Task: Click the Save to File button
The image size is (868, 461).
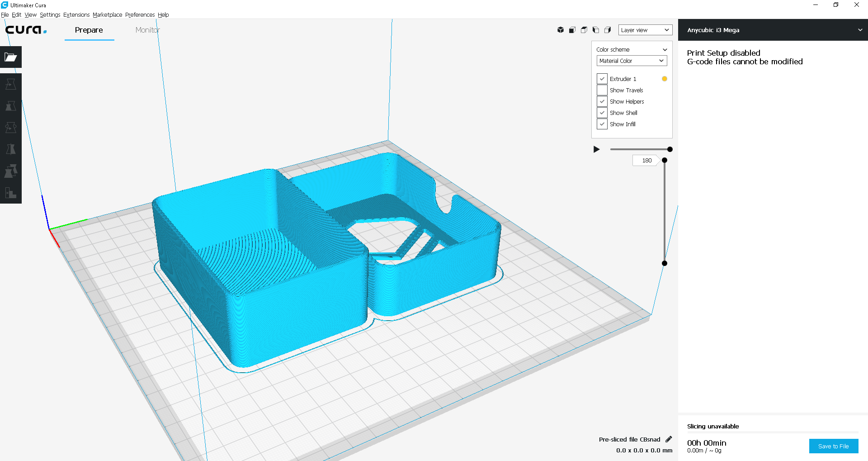Action: (x=833, y=446)
